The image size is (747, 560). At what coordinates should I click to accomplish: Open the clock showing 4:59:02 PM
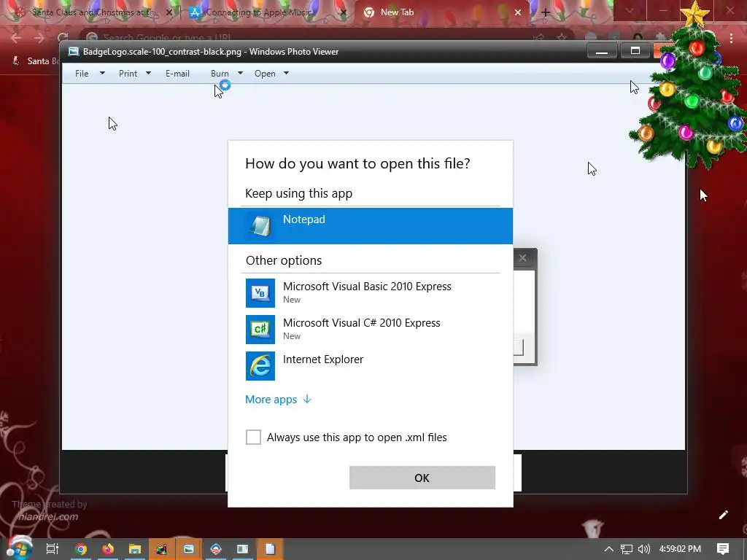pos(680,549)
